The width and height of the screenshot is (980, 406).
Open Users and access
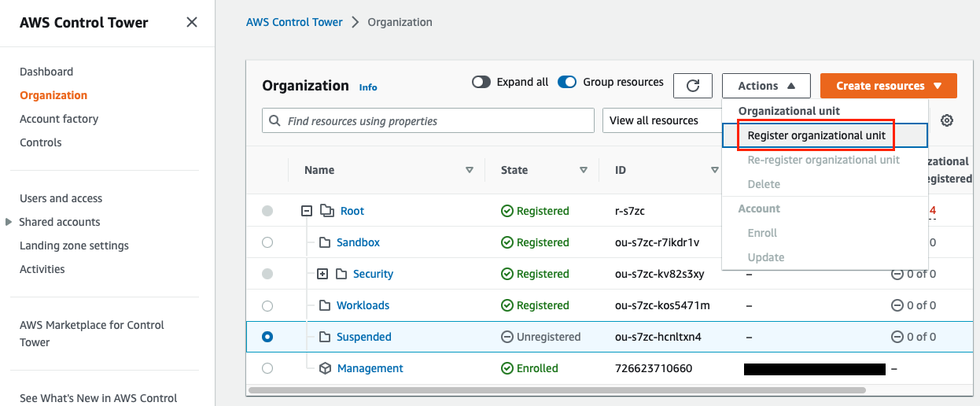point(61,198)
